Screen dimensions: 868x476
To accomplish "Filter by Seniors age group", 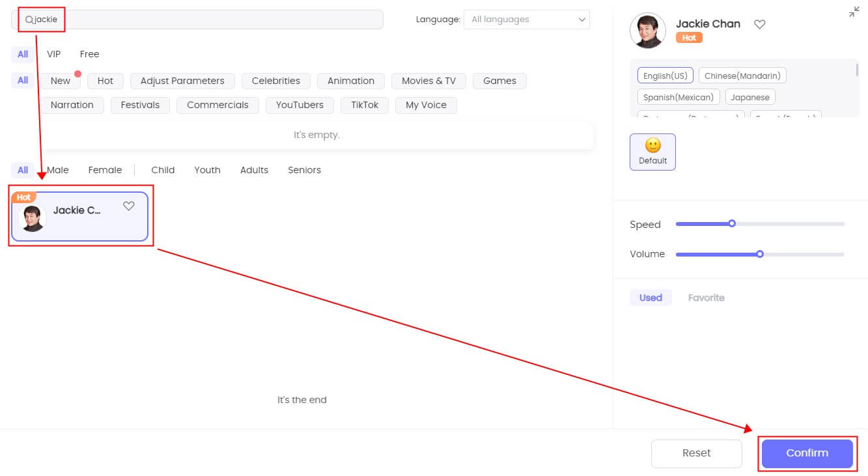I will [304, 170].
